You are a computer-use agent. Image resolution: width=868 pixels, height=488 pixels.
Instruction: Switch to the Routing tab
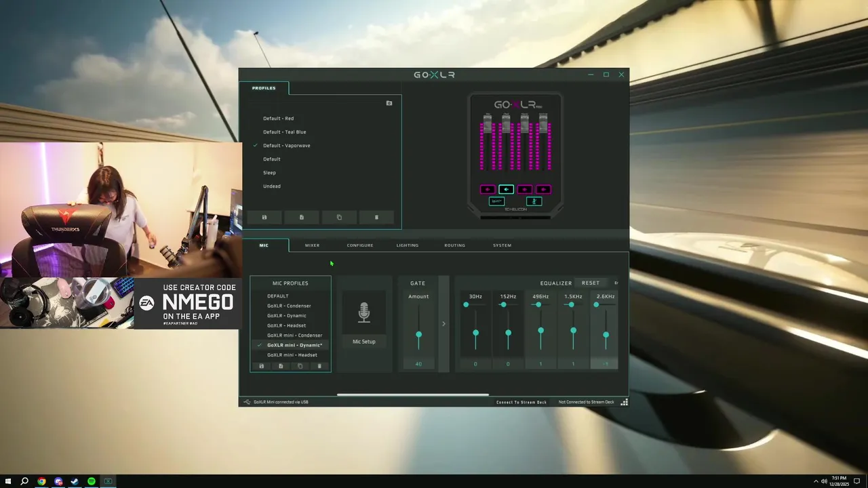[454, 245]
